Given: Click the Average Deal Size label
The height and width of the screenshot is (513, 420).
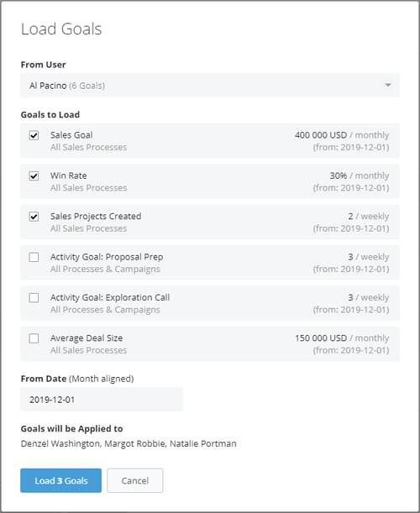Looking at the screenshot, I should (x=87, y=338).
